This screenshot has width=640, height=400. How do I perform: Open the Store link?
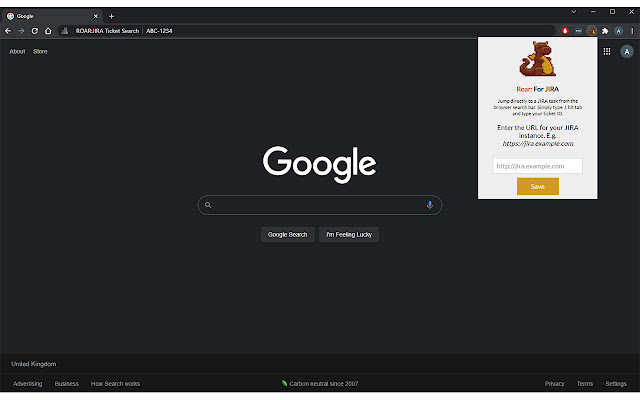(40, 51)
